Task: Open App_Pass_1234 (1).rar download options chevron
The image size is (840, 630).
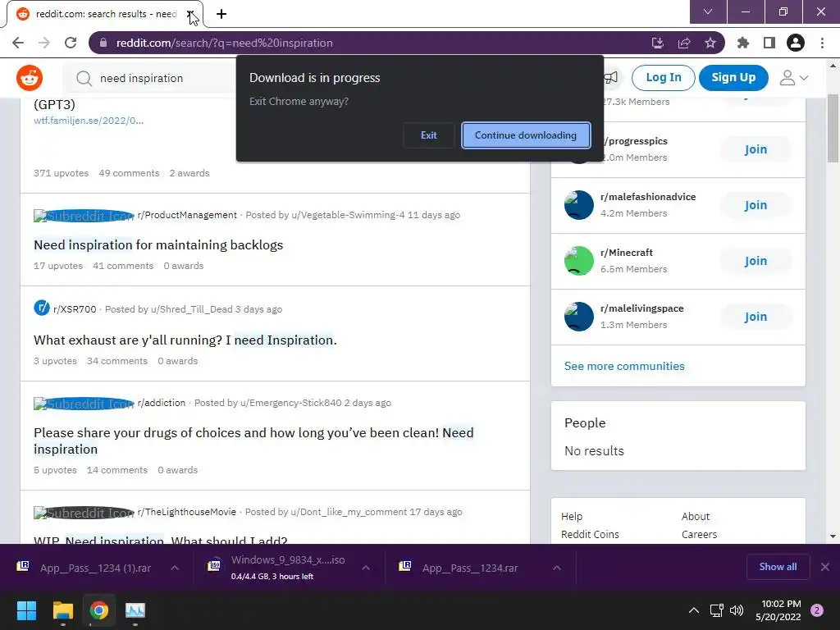Action: coord(175,568)
